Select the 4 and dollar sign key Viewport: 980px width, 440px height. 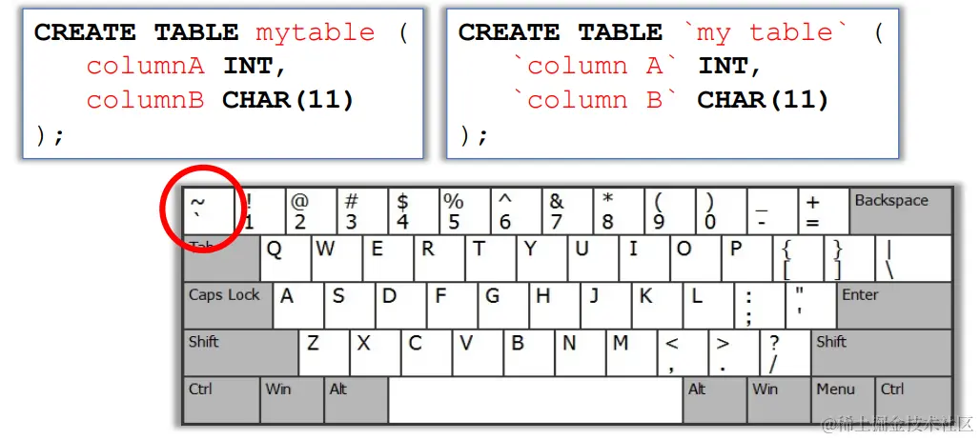(x=414, y=210)
